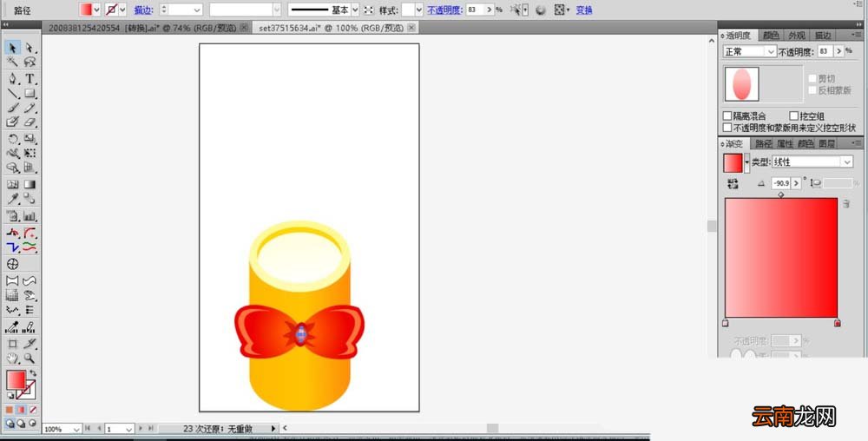Select the Zoom magnifier tool
Image resolution: width=868 pixels, height=441 pixels.
(30, 359)
